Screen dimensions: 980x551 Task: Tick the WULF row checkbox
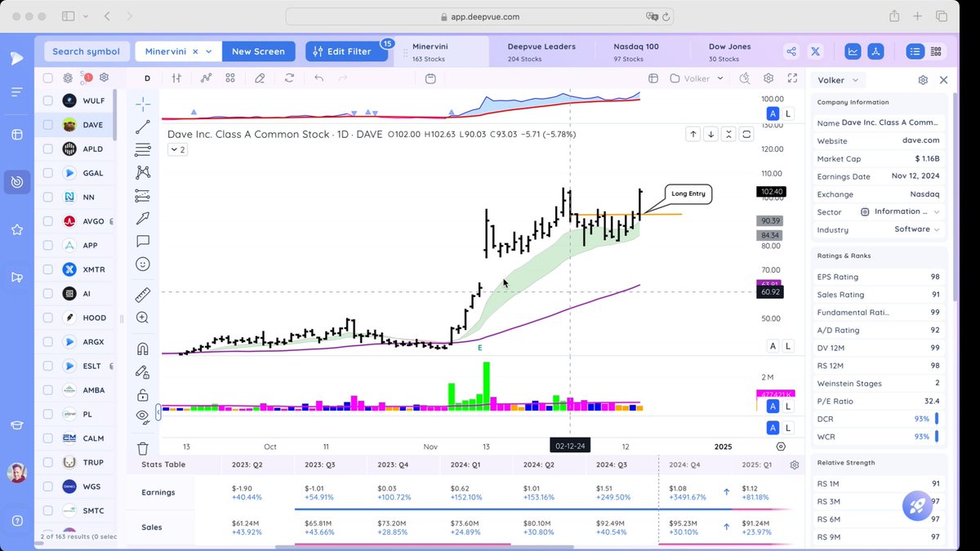coord(48,101)
